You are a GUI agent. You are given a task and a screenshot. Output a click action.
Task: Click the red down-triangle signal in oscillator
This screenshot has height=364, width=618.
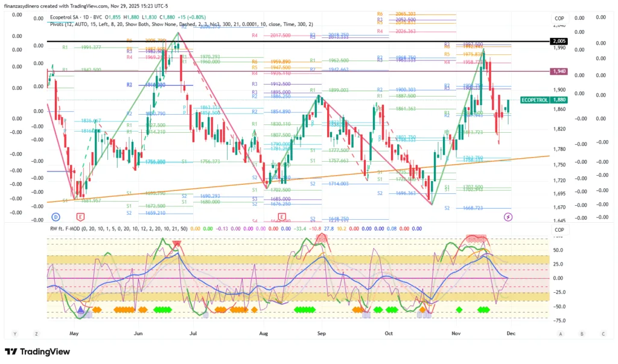coord(176,244)
